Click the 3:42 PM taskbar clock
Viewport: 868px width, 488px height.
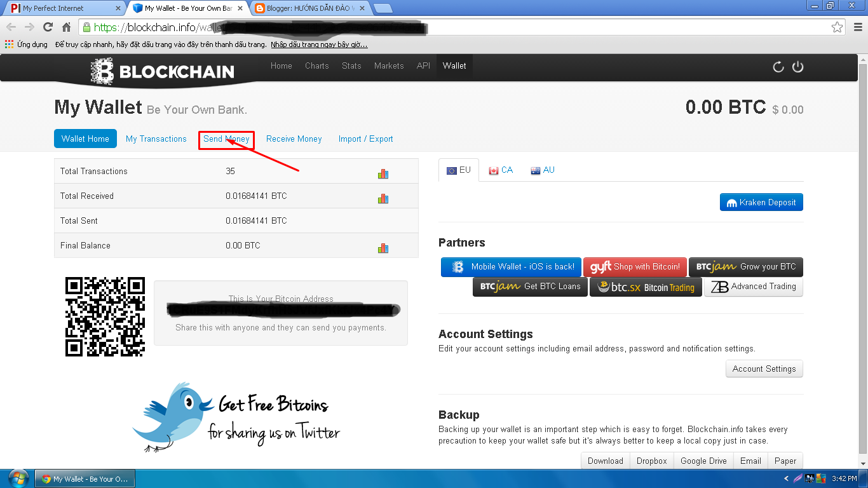coord(844,478)
